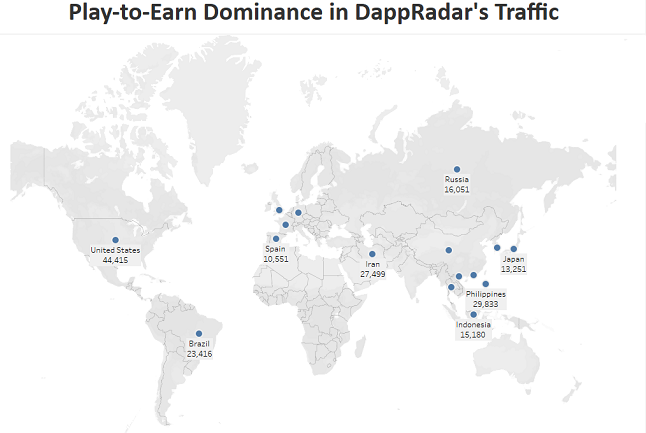Image resolution: width=646 pixels, height=433 pixels.
Task: Select the value '27,499'
Action: click(x=373, y=274)
